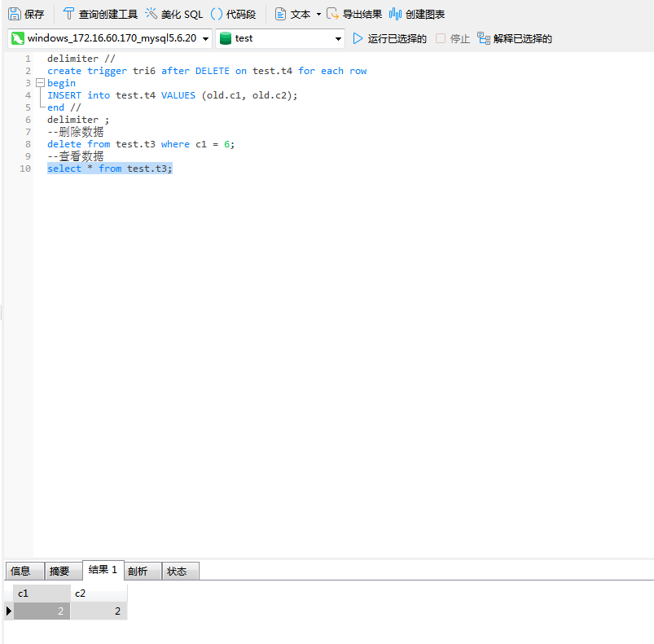This screenshot has height=644, width=654.
Task: Open the Text dropdown arrow
Action: tap(318, 15)
